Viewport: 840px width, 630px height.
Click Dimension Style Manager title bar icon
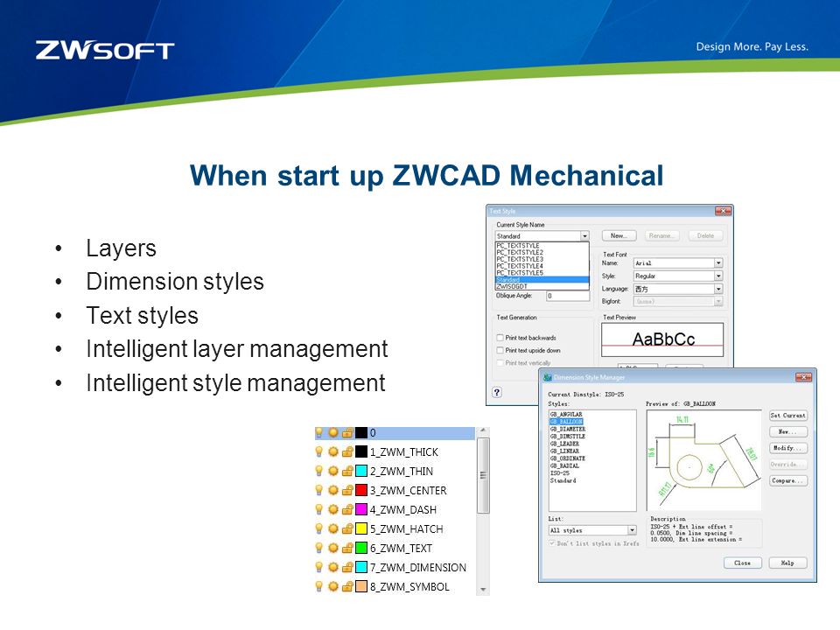tap(548, 377)
